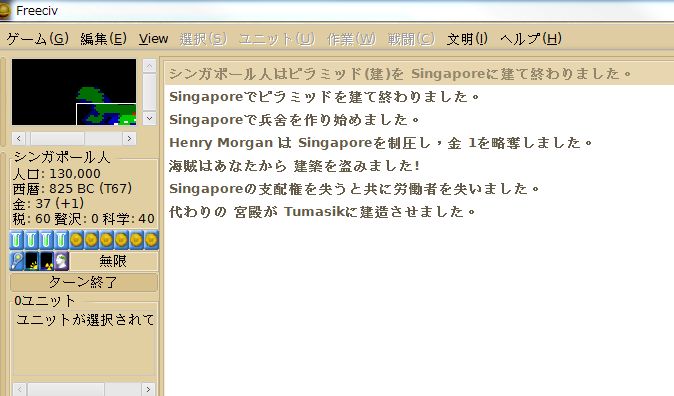674x396 pixels.
Task: Click right arrow of unit info bottom scrollbar
Action: tap(148, 390)
